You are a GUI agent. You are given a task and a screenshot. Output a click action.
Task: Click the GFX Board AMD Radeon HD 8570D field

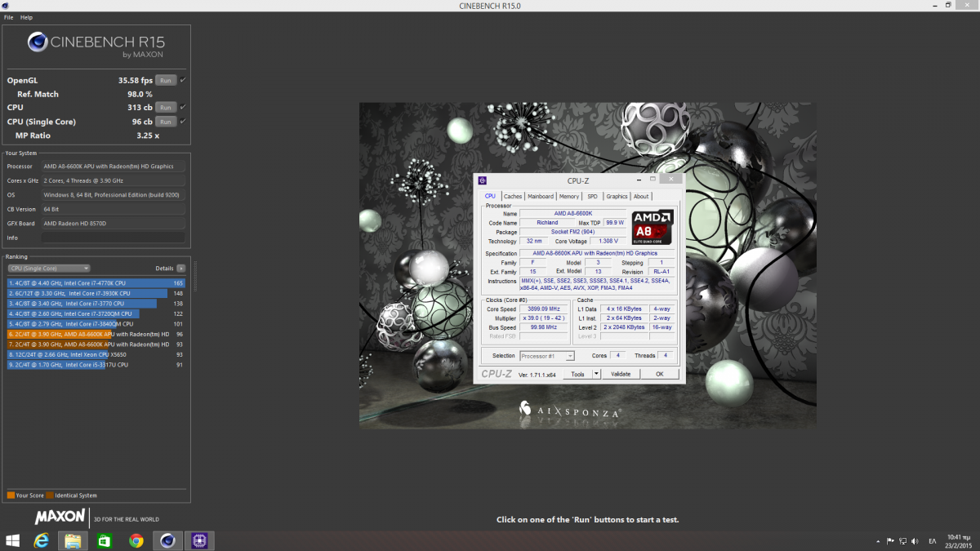pyautogui.click(x=113, y=223)
